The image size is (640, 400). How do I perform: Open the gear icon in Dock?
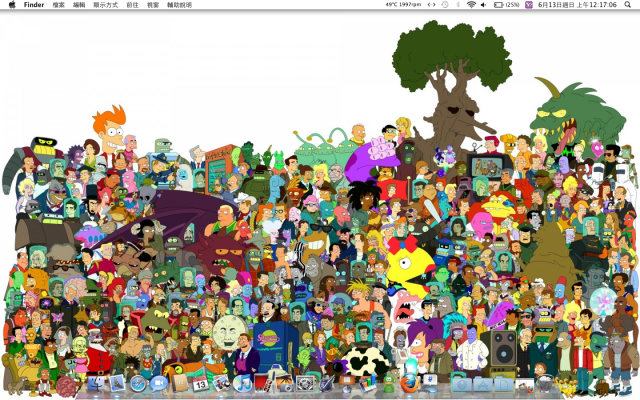pyautogui.click(x=306, y=384)
